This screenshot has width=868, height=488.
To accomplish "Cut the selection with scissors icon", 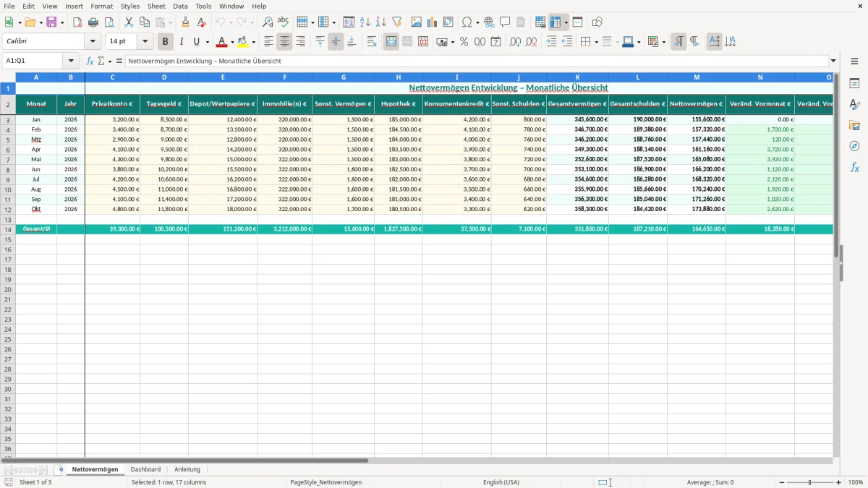I will tap(129, 22).
